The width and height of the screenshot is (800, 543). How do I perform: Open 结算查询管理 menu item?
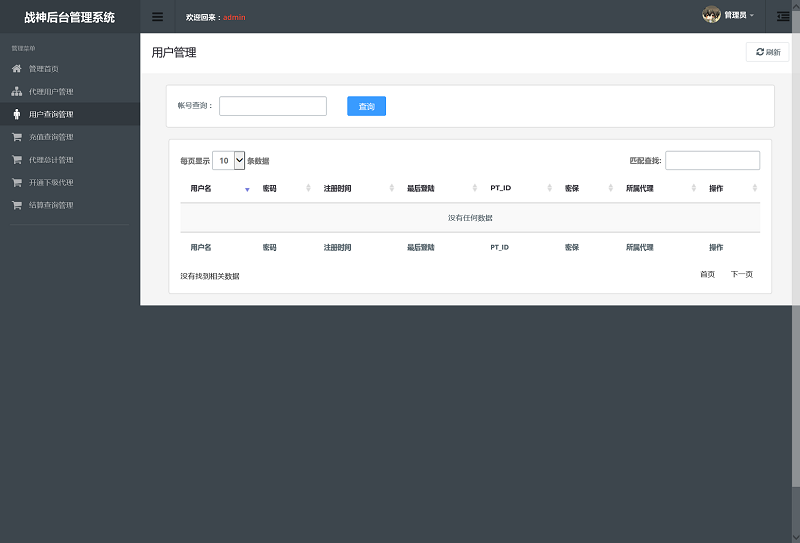tap(70, 205)
